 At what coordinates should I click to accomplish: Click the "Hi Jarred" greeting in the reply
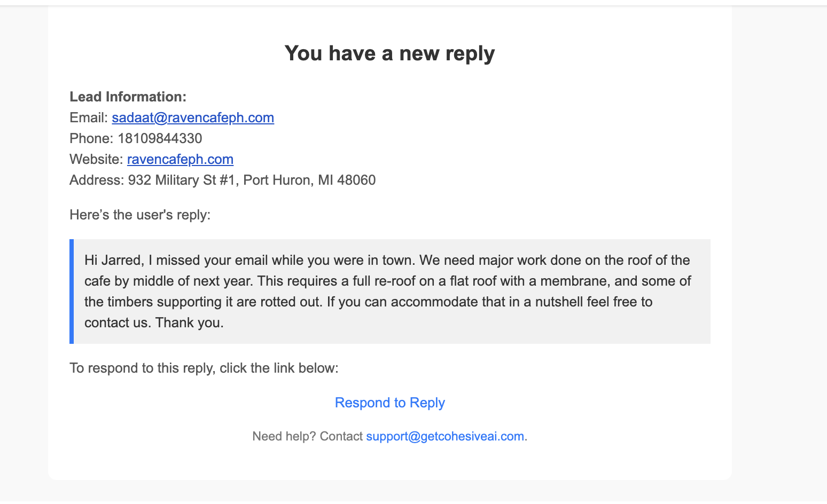(x=113, y=261)
